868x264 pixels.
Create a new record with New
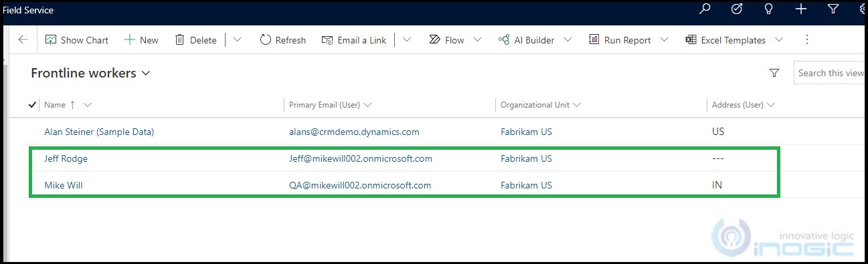tap(141, 40)
